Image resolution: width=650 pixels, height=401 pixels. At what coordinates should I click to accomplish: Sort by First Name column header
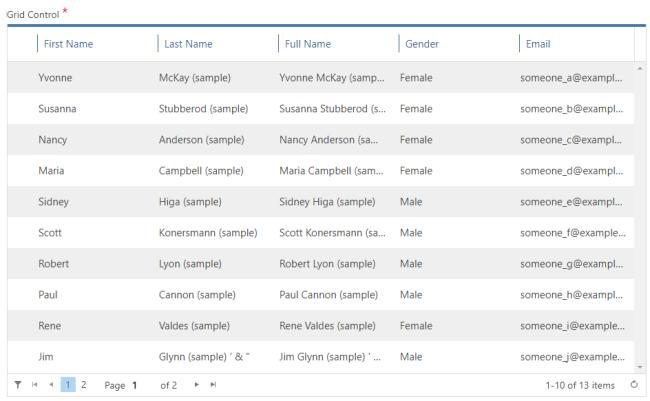tap(68, 44)
